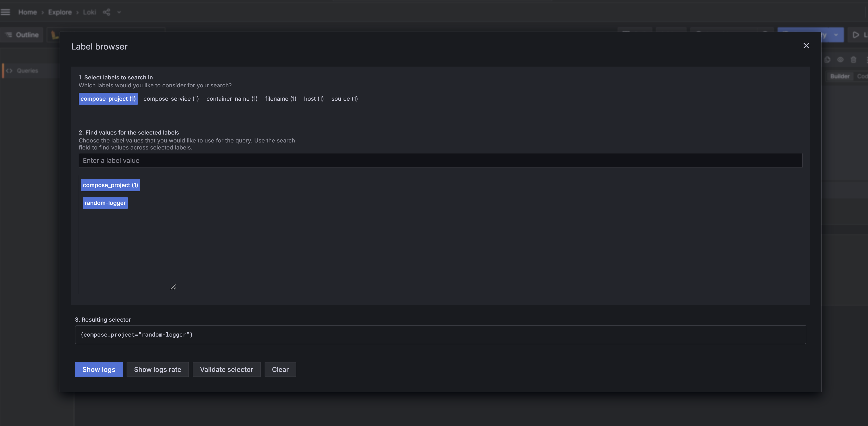Viewport: 868px width, 426px height.
Task: Click the Show logs button
Action: [99, 369]
